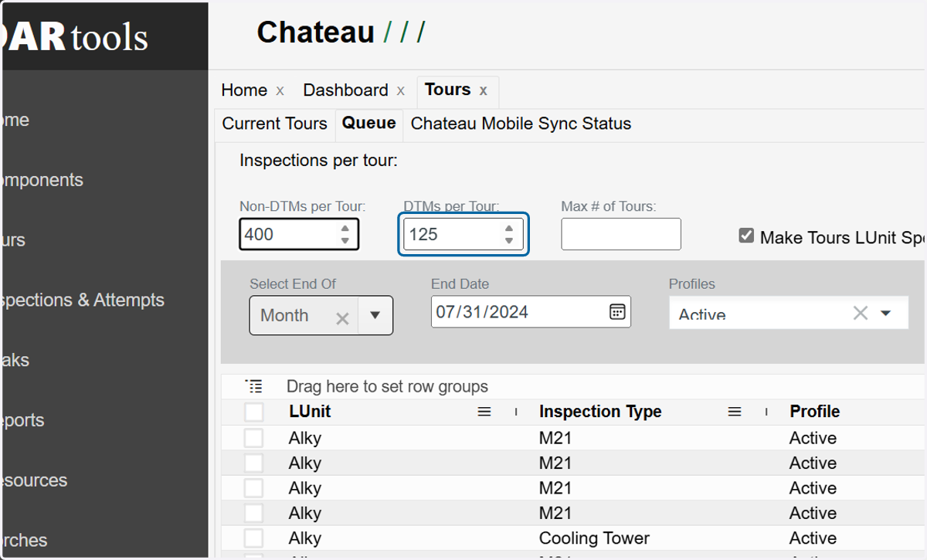Increase DTMs per Tour with up arrow
The width and height of the screenshot is (927, 560).
509,229
